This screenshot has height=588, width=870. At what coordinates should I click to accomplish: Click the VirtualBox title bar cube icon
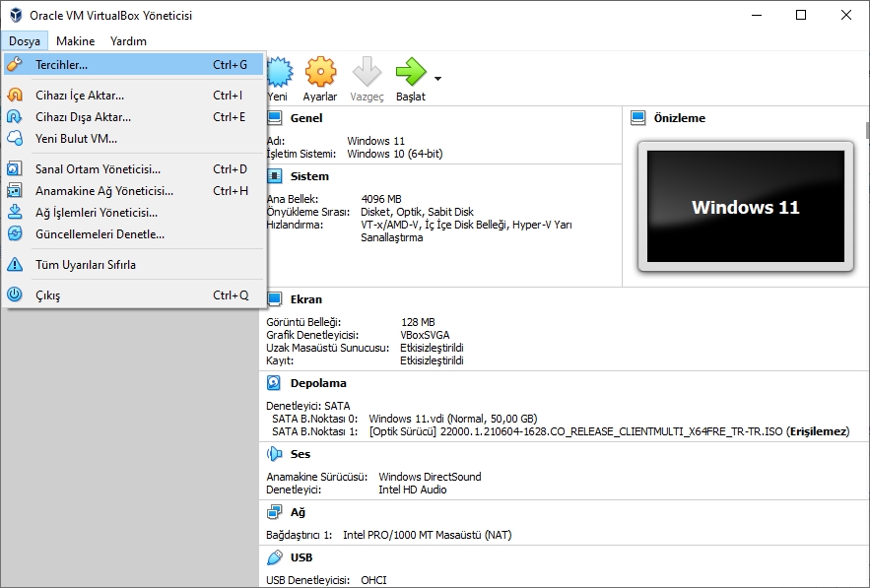(x=16, y=15)
